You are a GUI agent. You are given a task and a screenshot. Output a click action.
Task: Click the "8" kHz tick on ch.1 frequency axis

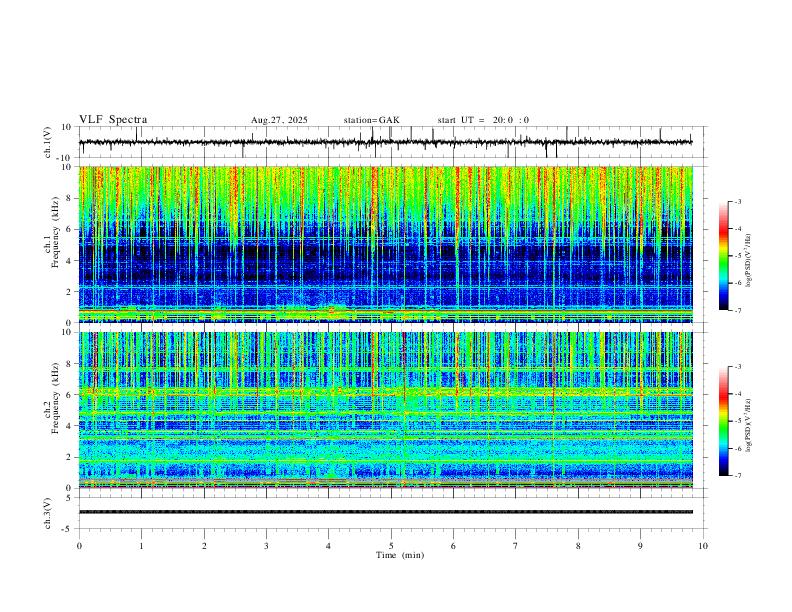click(x=70, y=198)
